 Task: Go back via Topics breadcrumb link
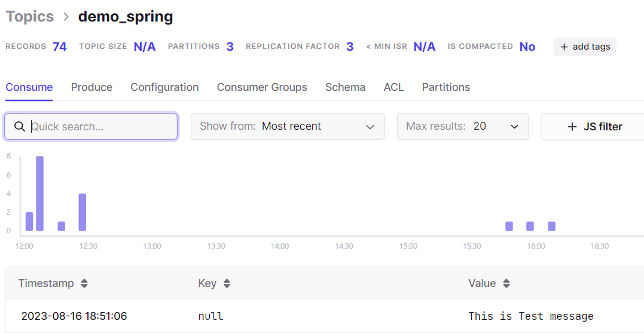(x=29, y=16)
